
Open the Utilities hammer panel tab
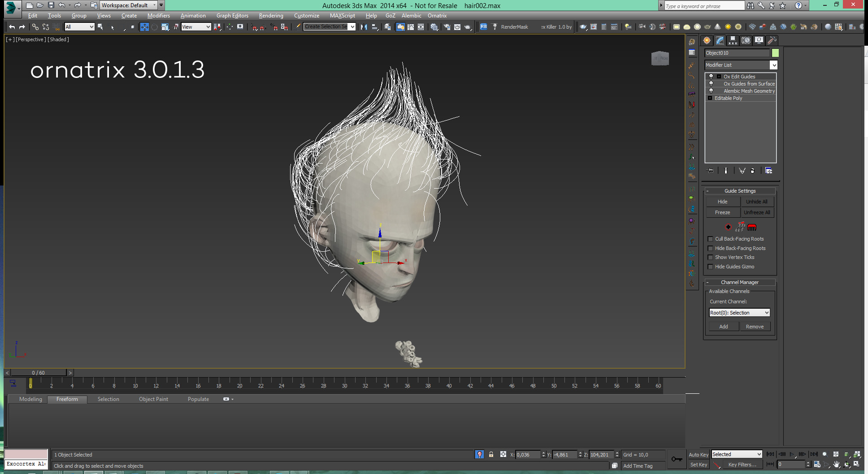[x=772, y=41]
